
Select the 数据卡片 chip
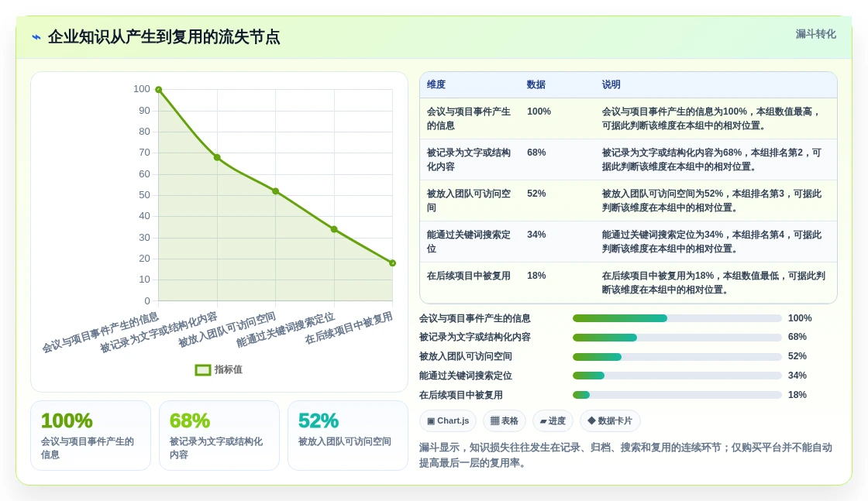(610, 420)
